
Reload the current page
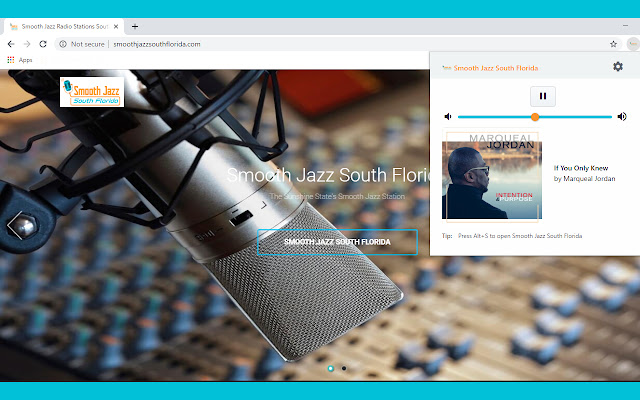pyautogui.click(x=43, y=44)
